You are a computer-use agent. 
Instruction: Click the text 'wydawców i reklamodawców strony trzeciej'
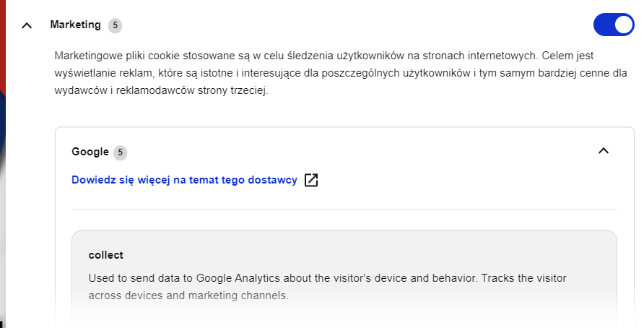160,90
